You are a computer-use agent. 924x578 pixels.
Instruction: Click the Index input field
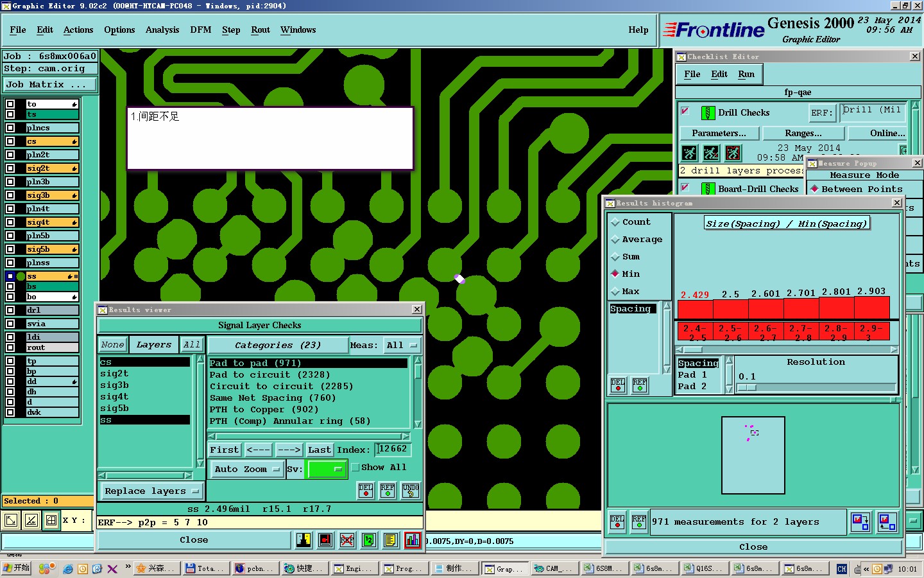point(392,450)
